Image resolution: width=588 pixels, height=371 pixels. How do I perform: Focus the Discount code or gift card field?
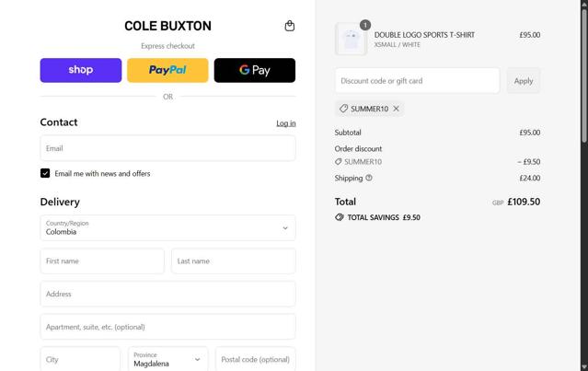coord(418,81)
